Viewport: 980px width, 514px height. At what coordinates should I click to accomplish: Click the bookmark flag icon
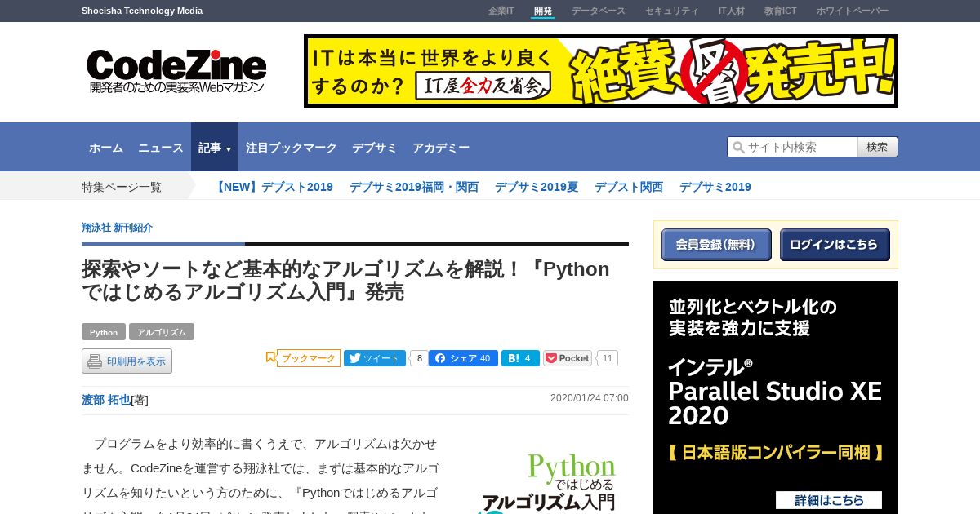click(x=270, y=357)
